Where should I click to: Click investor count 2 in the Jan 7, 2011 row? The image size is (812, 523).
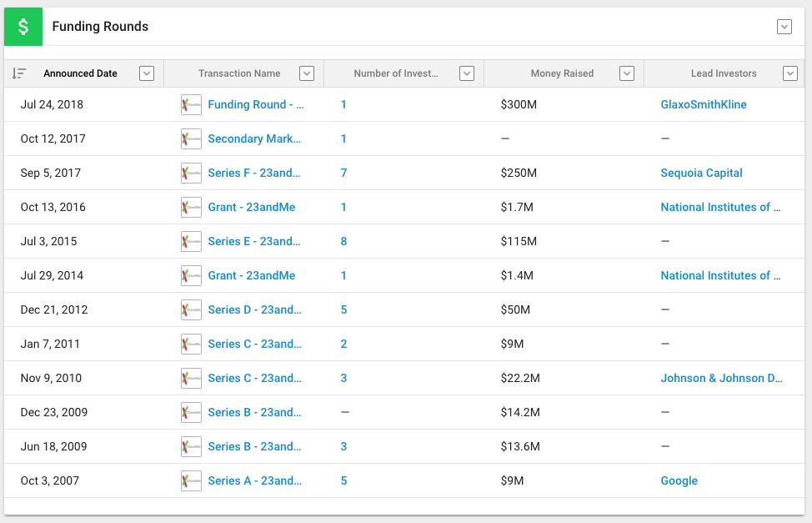[343, 344]
